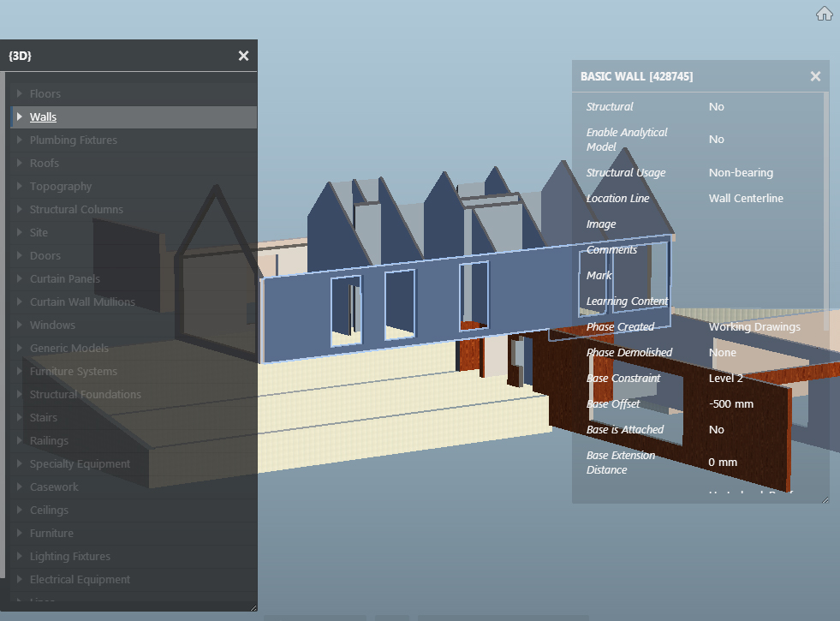Select Walls in the model browser
This screenshot has height=621, width=840.
(x=43, y=117)
